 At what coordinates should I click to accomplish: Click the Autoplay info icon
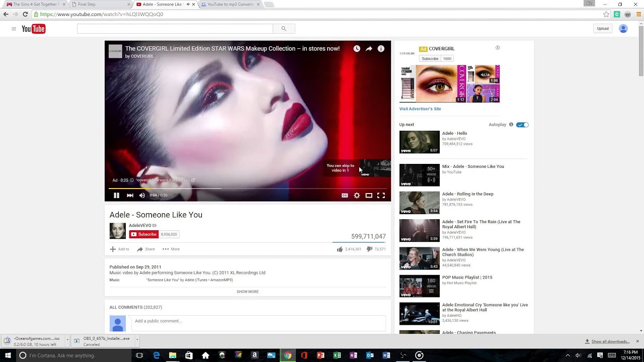pyautogui.click(x=511, y=125)
